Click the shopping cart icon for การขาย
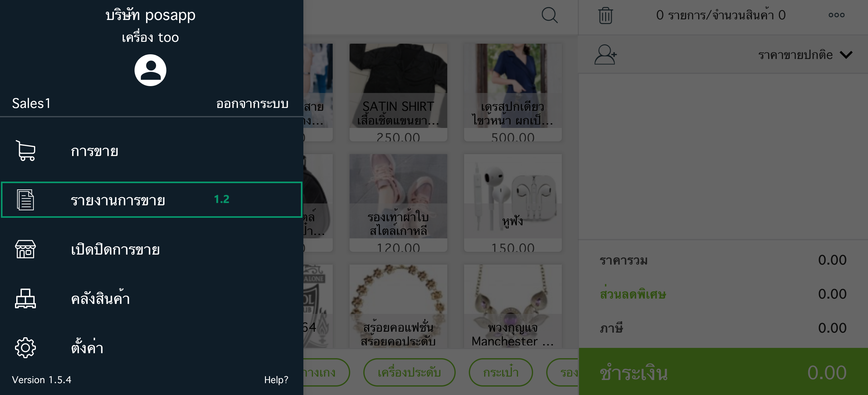 tap(25, 150)
